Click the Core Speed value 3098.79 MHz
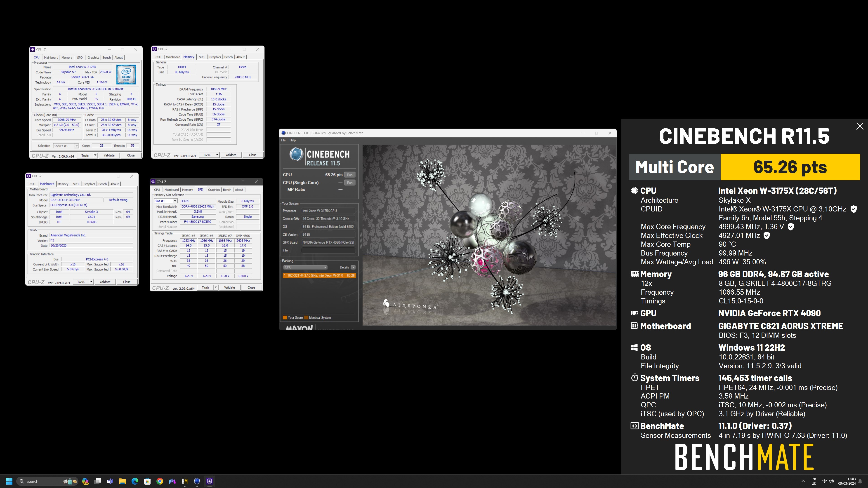Screen dimensions: 868x488 coord(67,120)
